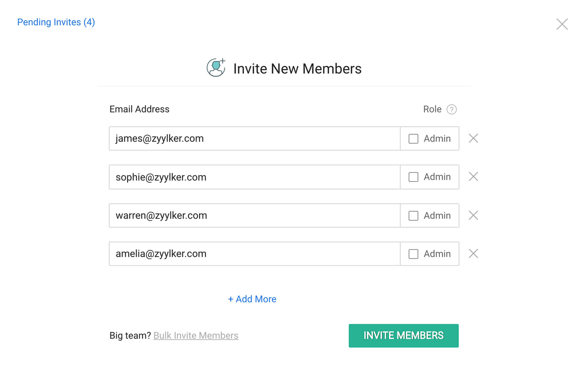
Task: Click into the amelia@zyylker.com email field
Action: point(255,254)
